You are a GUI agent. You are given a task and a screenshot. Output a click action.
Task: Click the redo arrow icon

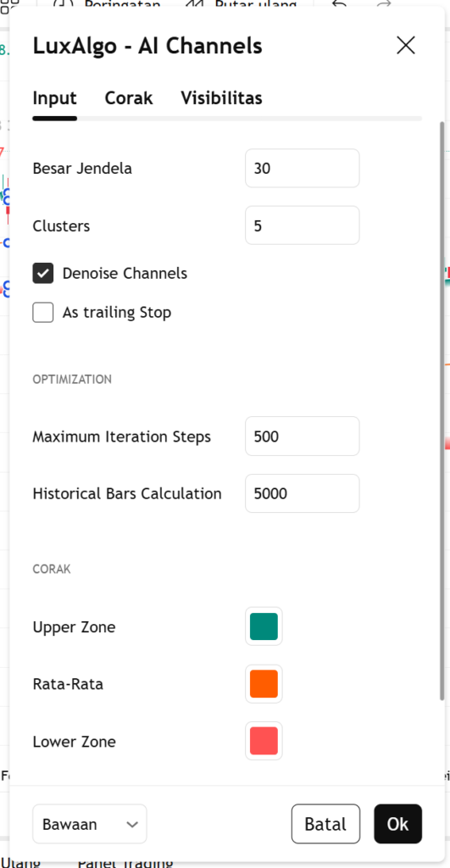point(384,4)
